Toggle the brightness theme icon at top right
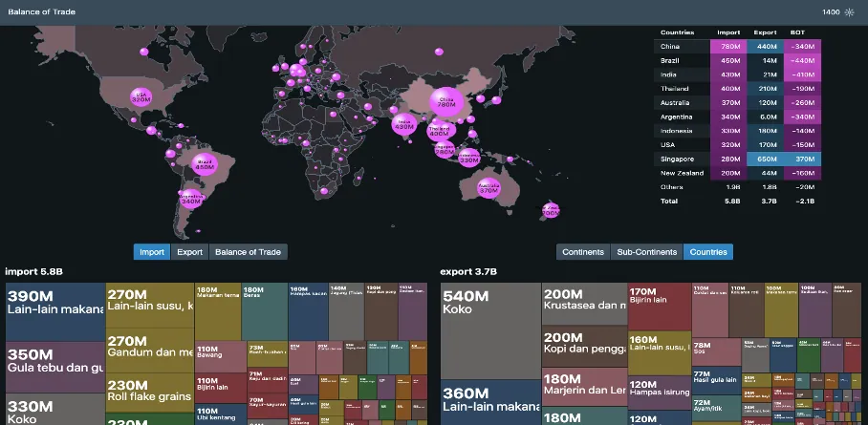This screenshot has height=425, width=868. pos(849,12)
